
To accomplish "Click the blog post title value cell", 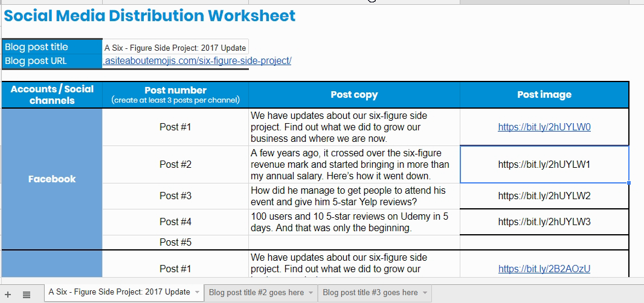I will click(175, 48).
